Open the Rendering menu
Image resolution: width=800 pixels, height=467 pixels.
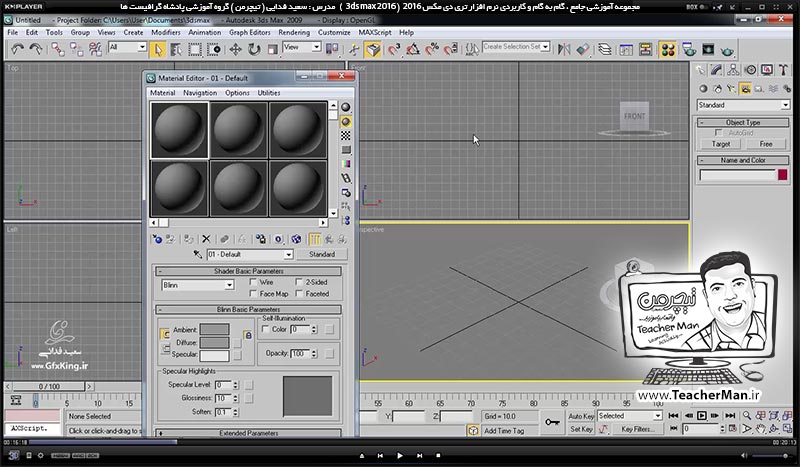coord(294,32)
